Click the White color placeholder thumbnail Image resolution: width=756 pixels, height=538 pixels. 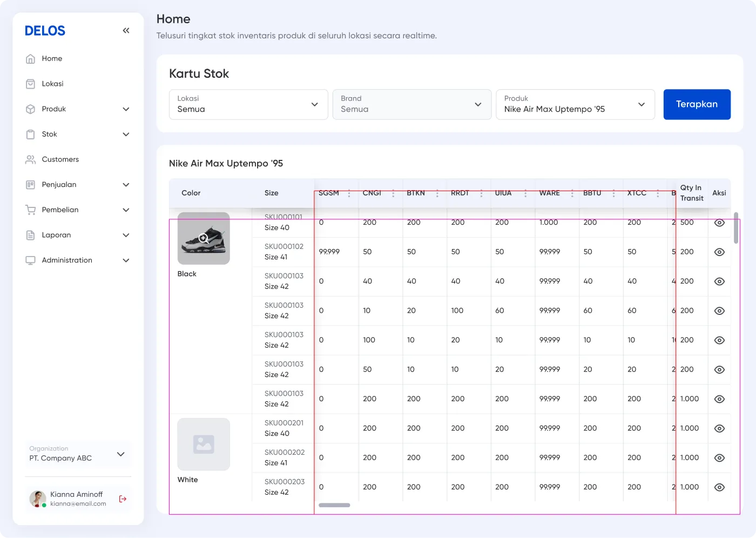coord(204,444)
